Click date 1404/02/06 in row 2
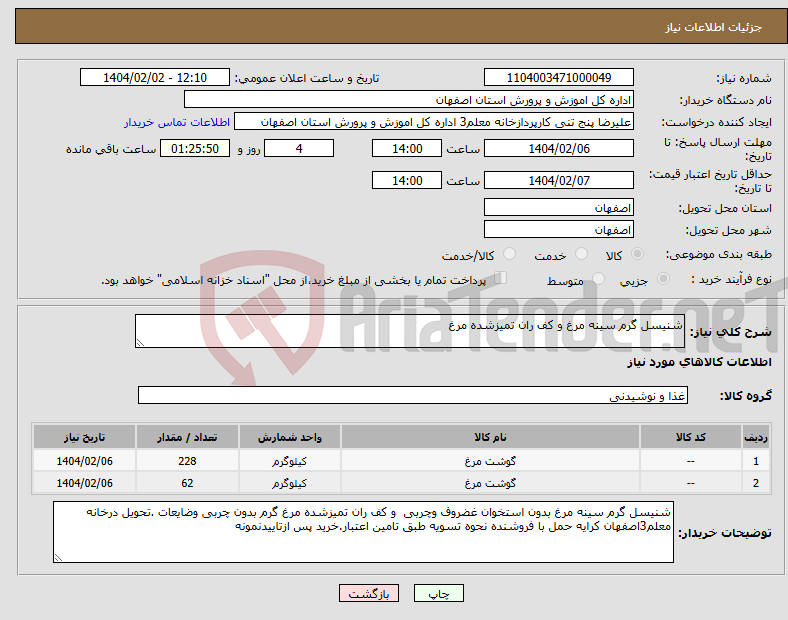Screen dimensions: 788x620 pos(84,483)
